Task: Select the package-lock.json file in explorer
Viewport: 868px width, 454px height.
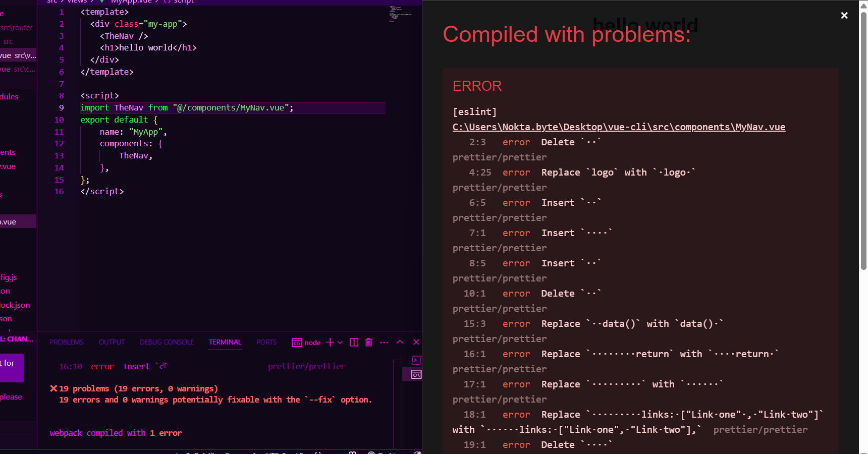Action: 15,305
